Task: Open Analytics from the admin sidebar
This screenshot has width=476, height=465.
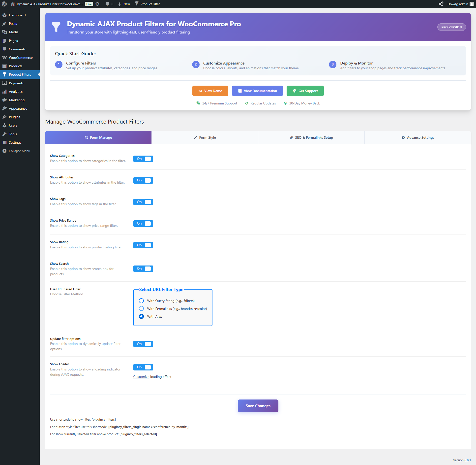Action: pyautogui.click(x=16, y=91)
